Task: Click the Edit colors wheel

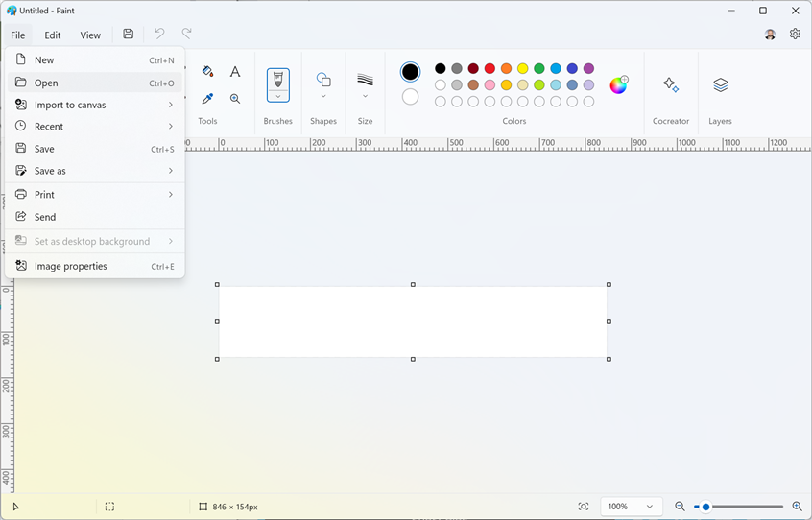Action: coord(619,84)
